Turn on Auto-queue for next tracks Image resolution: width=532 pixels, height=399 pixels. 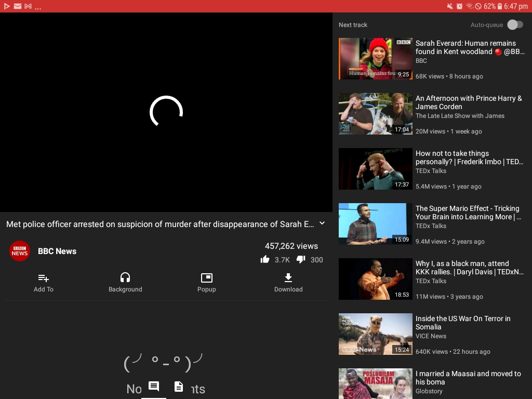(x=515, y=24)
